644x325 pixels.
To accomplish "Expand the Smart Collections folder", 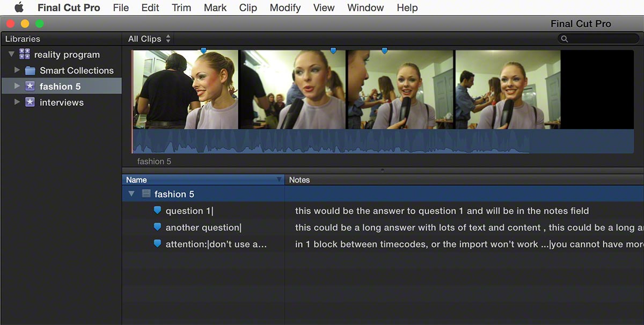I will click(x=17, y=70).
